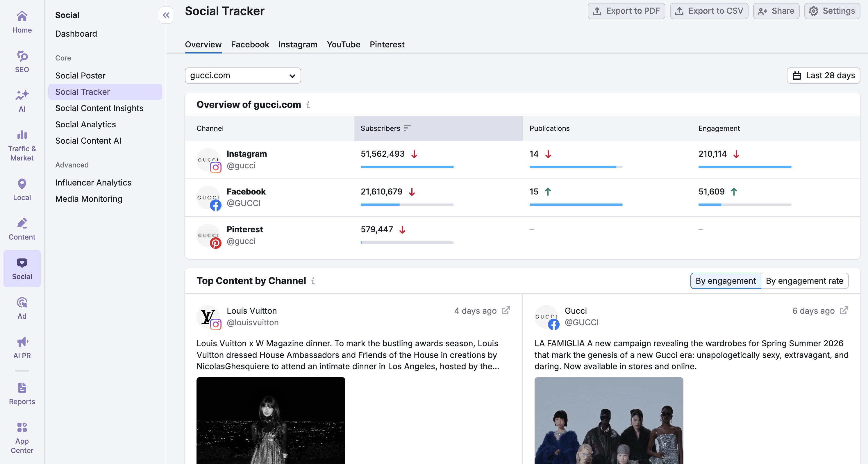Viewport: 868px width, 464px height.
Task: Open Last 28 days date picker
Action: [x=823, y=76]
